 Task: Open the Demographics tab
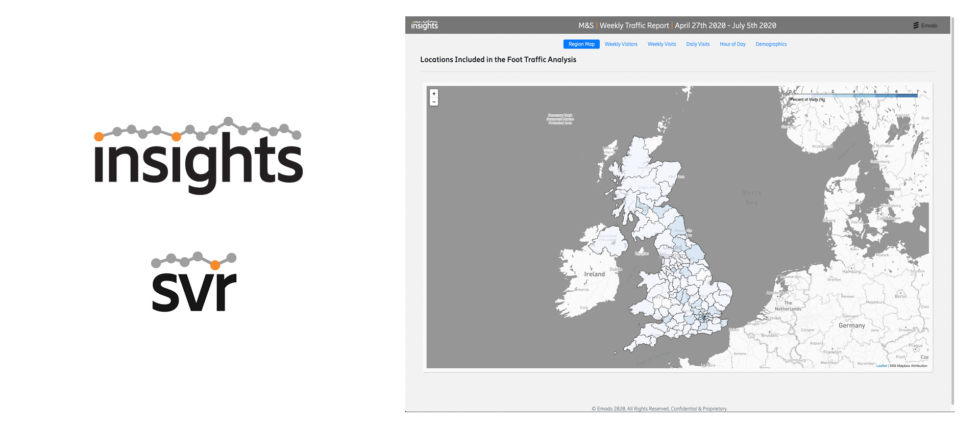pos(771,44)
